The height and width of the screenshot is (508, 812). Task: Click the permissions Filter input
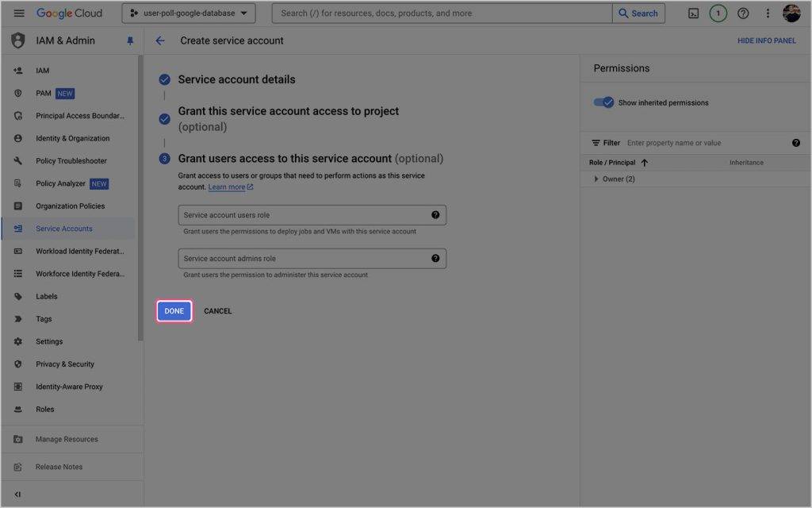coord(705,143)
